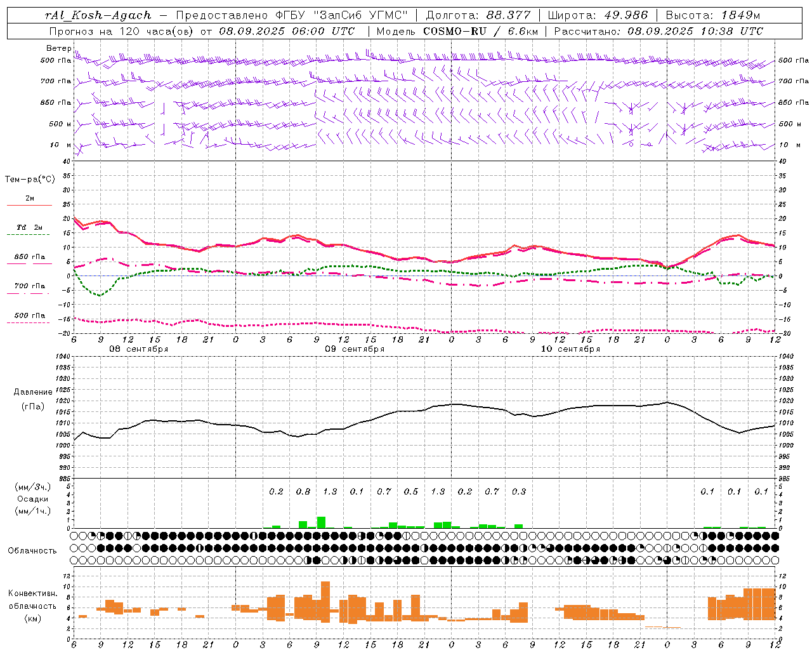Screen dimensions: 812x650
Task: Click the Широта: 49.986 latitude value
Action: click(598, 15)
